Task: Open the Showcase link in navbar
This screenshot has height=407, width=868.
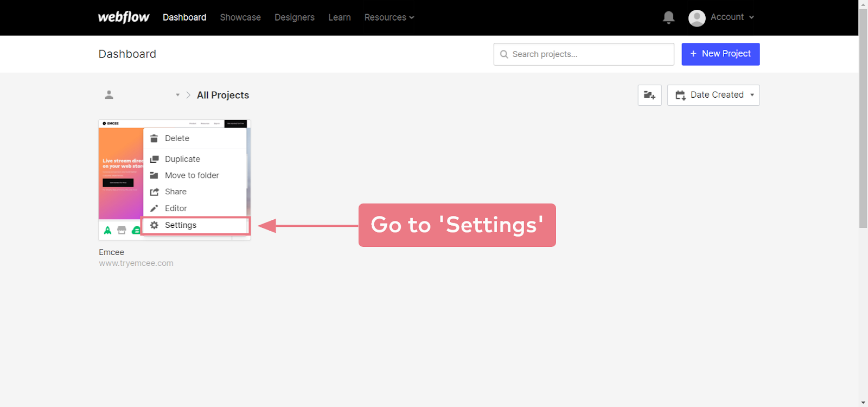Action: [x=240, y=17]
